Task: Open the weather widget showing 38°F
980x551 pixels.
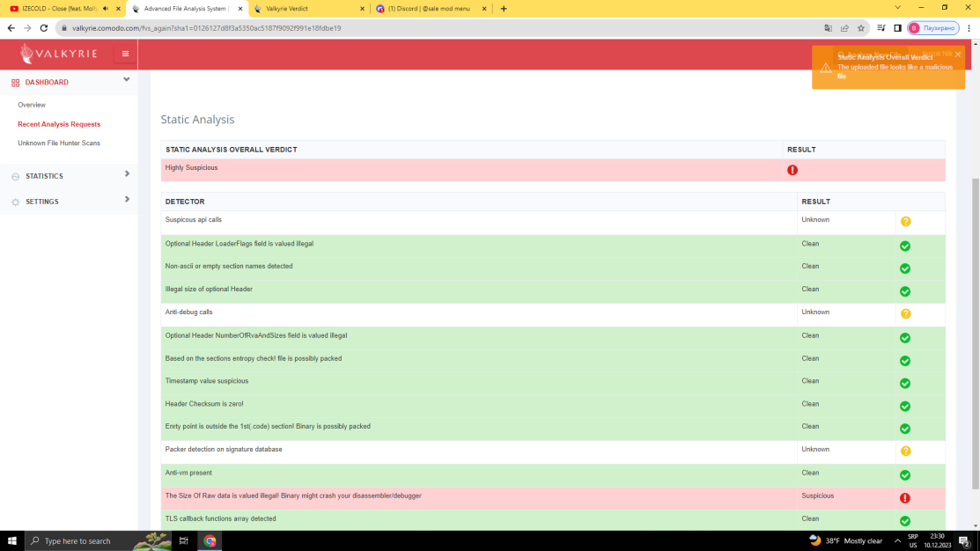Action: pos(845,541)
